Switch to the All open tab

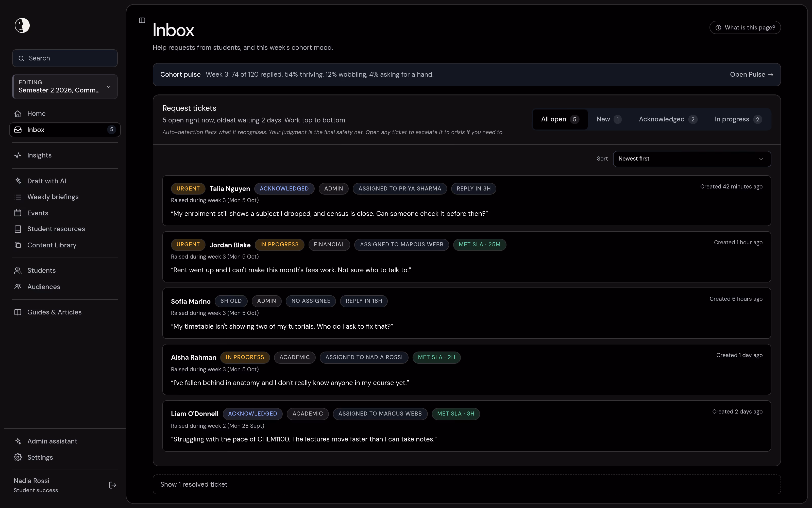click(560, 119)
